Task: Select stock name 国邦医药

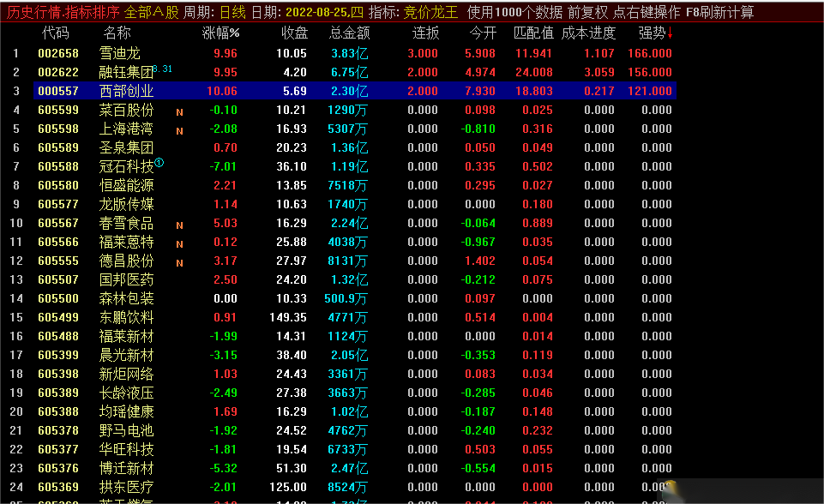Action: (x=126, y=280)
